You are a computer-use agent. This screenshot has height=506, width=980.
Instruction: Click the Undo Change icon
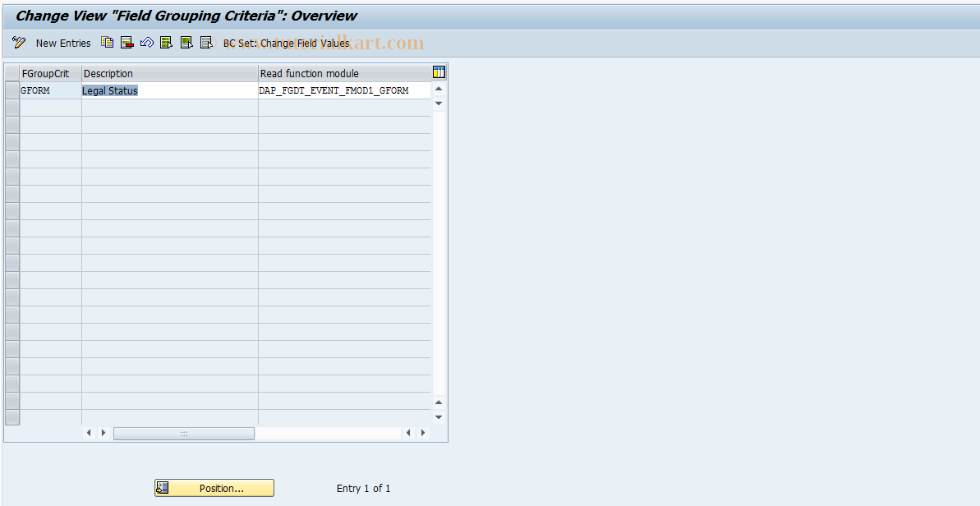(147, 43)
